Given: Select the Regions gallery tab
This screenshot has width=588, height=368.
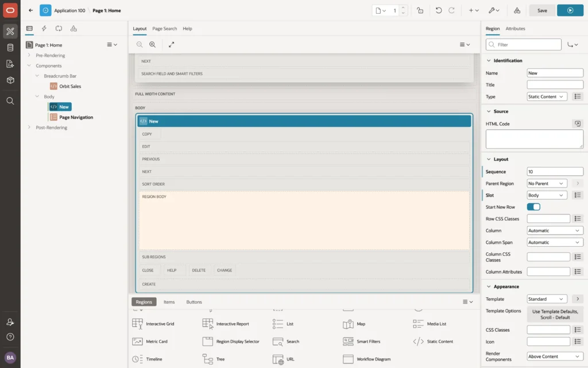Looking at the screenshot, I should [x=144, y=302].
